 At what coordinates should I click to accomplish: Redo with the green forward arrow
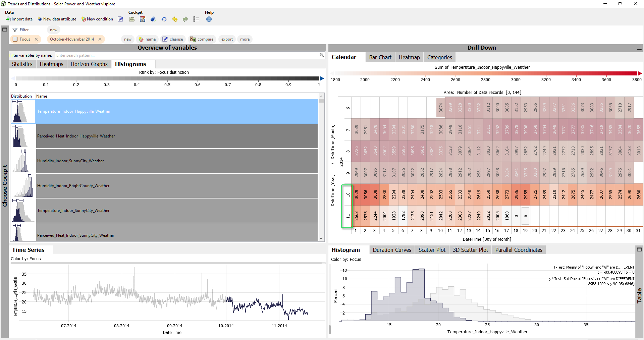(x=185, y=19)
